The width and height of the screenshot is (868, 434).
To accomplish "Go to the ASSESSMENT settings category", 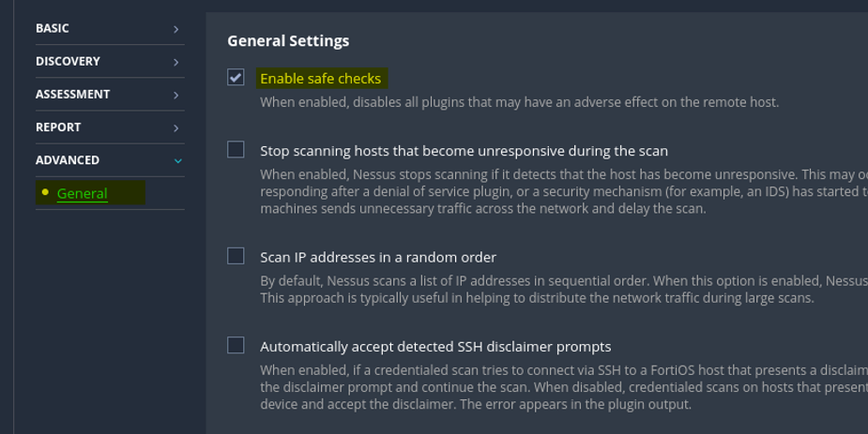I will pos(72,94).
